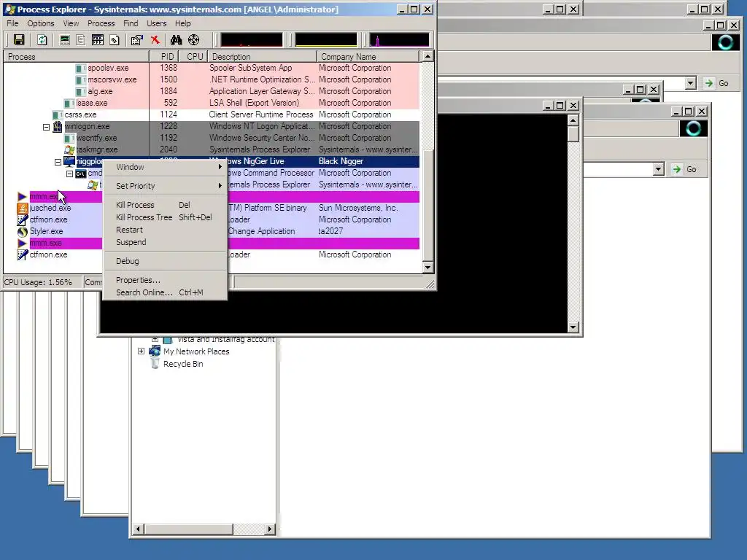This screenshot has height=560, width=747.
Task: Select the 'Spooler SubSystem App' description cell
Action: point(251,68)
